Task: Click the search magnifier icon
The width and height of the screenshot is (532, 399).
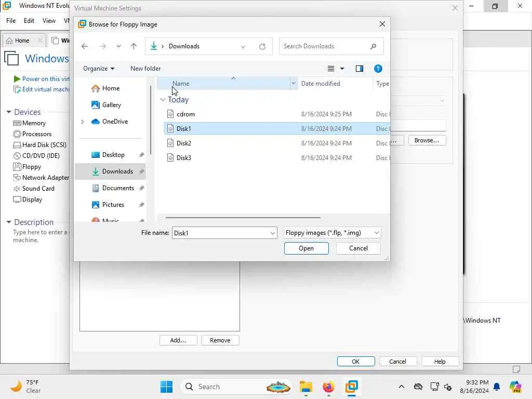Action: coord(373,46)
